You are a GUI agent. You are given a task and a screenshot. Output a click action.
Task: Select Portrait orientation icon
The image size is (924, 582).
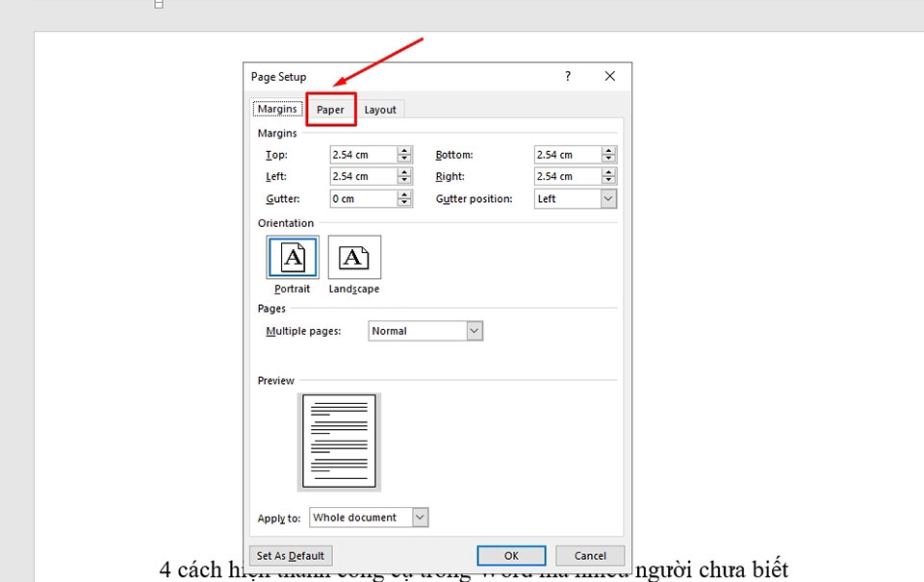[x=293, y=258]
